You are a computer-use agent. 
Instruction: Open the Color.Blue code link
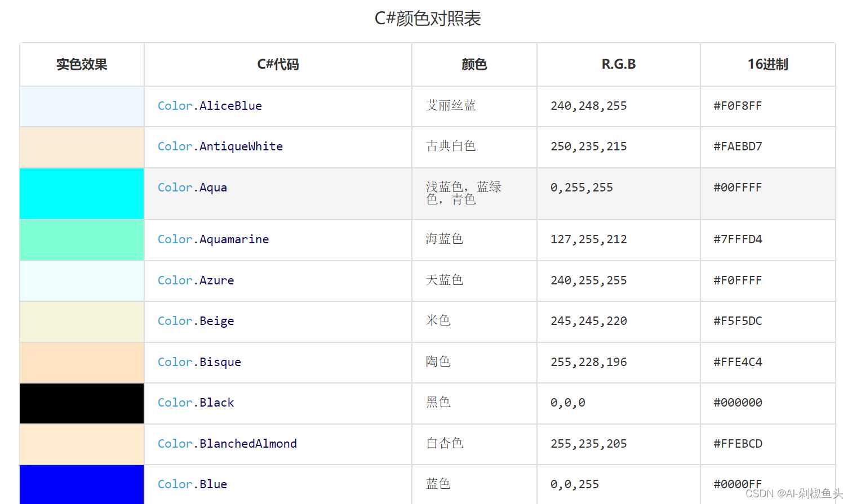(192, 484)
